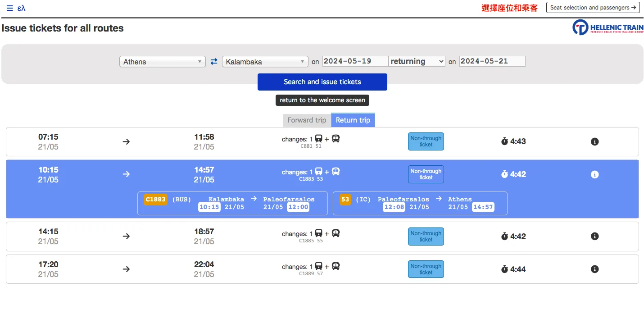Open the returning trip type dropdown
644x323 pixels.
coord(417,61)
